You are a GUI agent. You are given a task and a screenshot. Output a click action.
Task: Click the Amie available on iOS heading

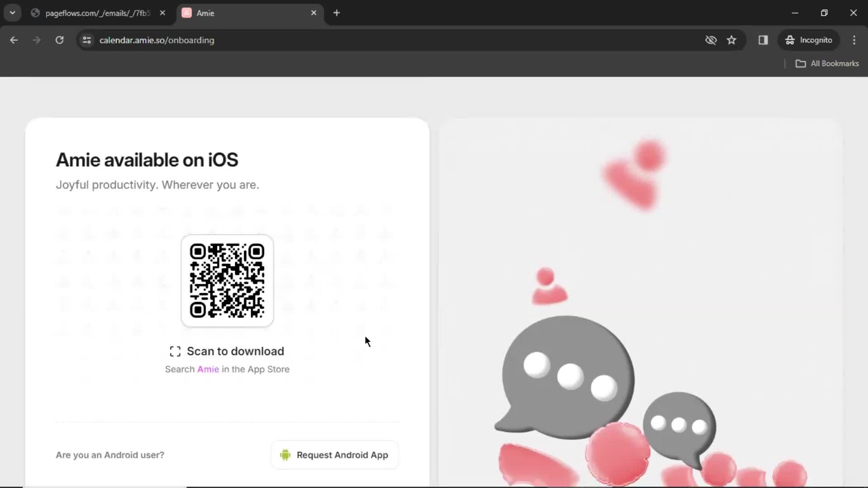point(147,160)
